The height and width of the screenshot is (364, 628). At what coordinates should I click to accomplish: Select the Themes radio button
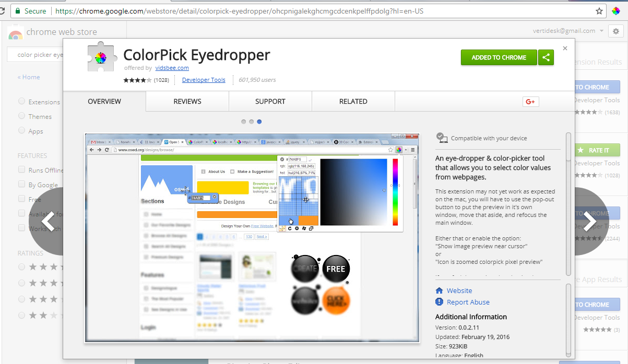(x=21, y=116)
